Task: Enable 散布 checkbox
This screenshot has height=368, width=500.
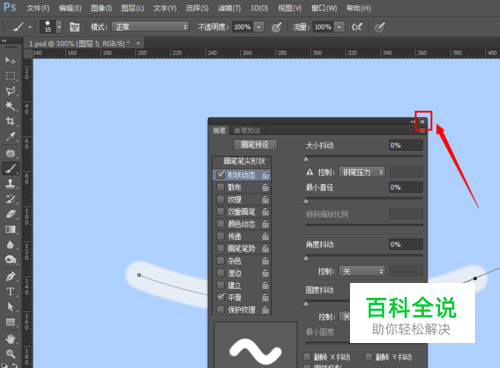Action: (220, 187)
